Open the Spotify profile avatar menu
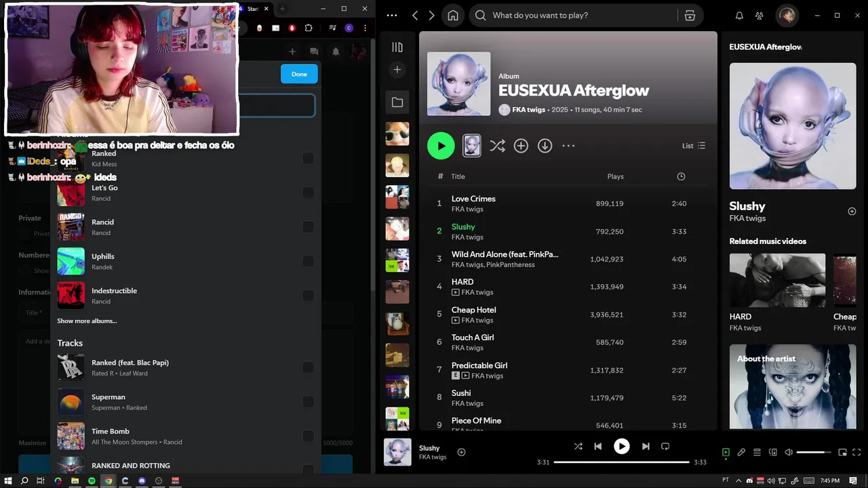This screenshot has height=488, width=868. [x=787, y=15]
